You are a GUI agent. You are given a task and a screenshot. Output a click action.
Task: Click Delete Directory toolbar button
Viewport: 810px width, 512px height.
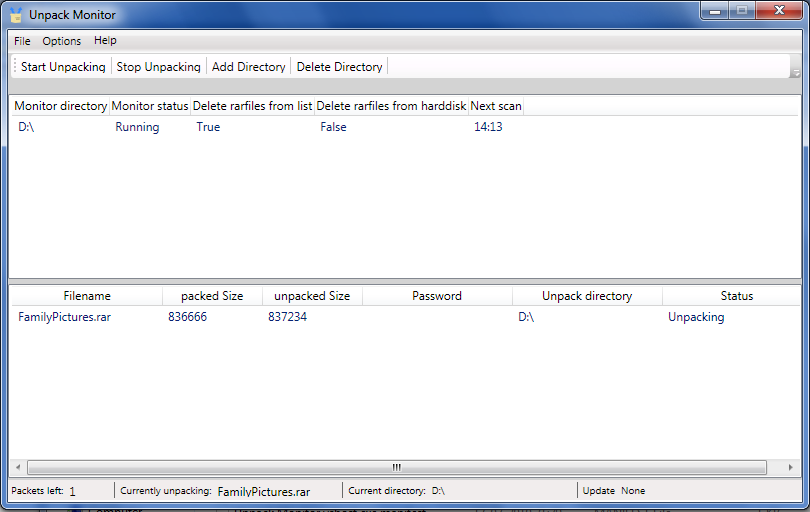[339, 67]
